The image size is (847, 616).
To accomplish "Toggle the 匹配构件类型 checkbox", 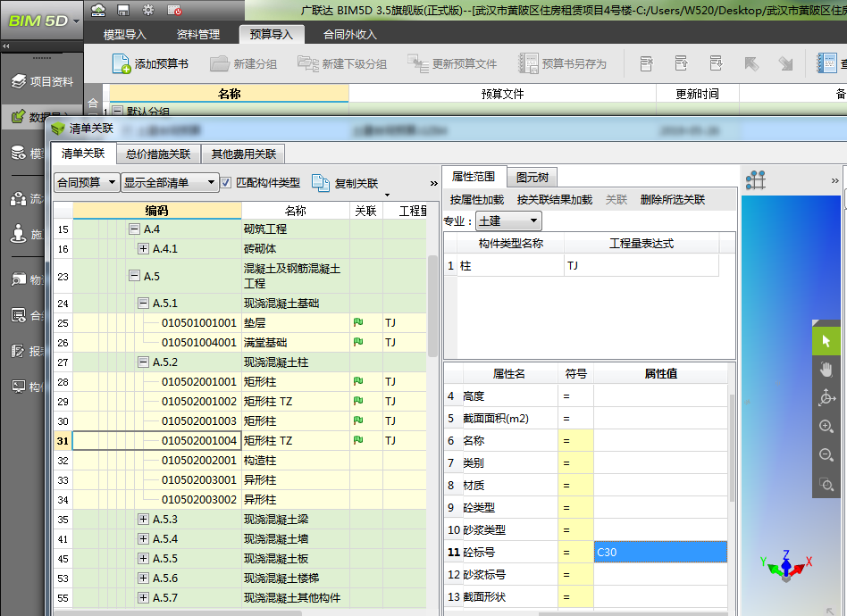I will pos(226,182).
